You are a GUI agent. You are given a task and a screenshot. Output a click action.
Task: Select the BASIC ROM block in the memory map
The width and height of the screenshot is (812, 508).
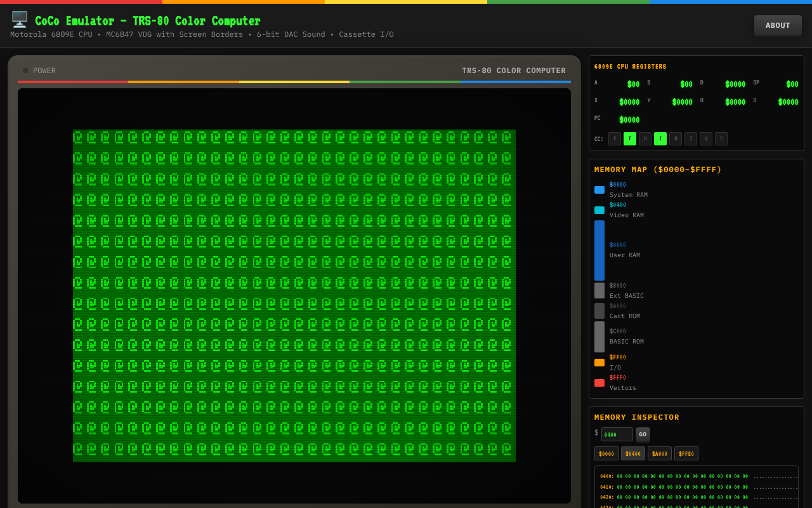pos(599,337)
